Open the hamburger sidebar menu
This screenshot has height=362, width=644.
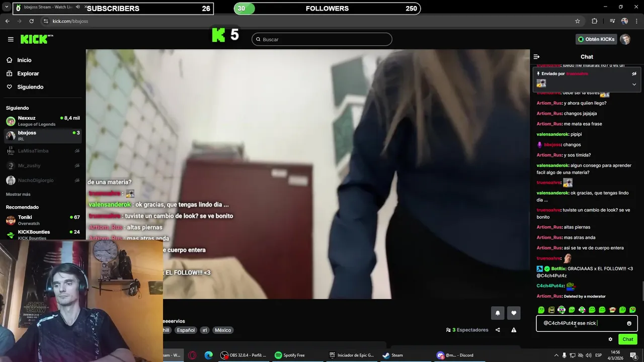coord(11,39)
